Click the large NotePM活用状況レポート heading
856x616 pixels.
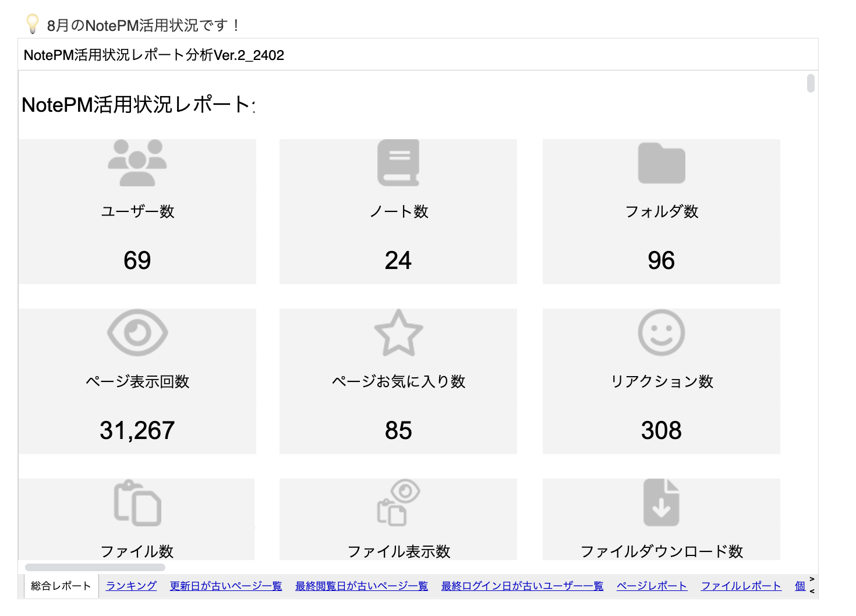click(x=138, y=105)
